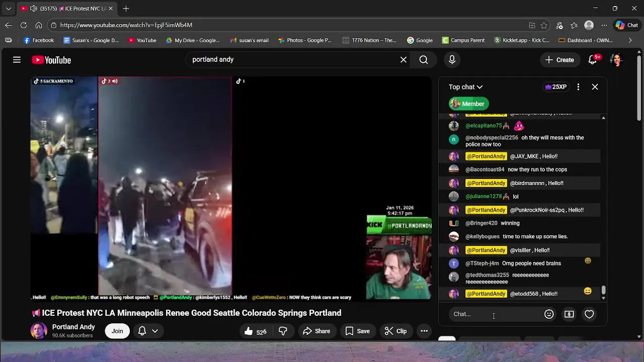
Task: Open the My Drive - Google bookmark
Action: click(x=193, y=40)
